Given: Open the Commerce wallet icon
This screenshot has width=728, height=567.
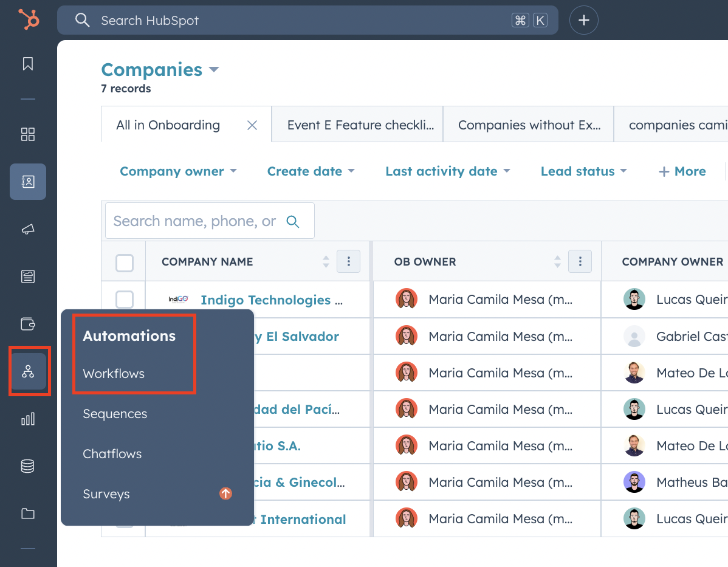Looking at the screenshot, I should tap(28, 324).
